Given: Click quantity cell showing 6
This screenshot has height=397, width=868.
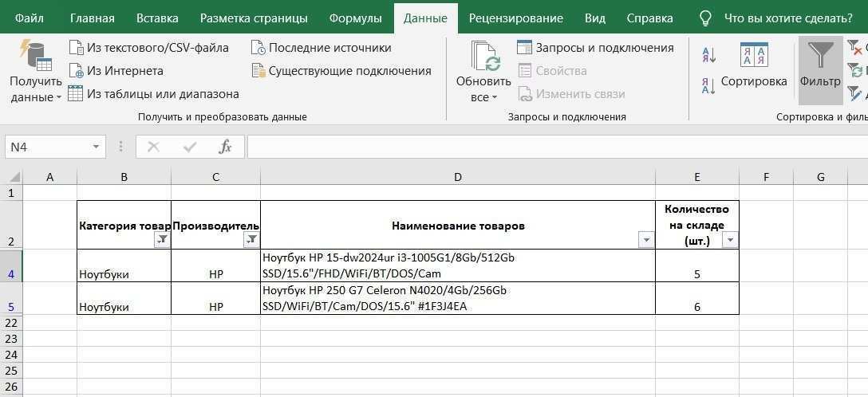Looking at the screenshot, I should click(697, 299).
